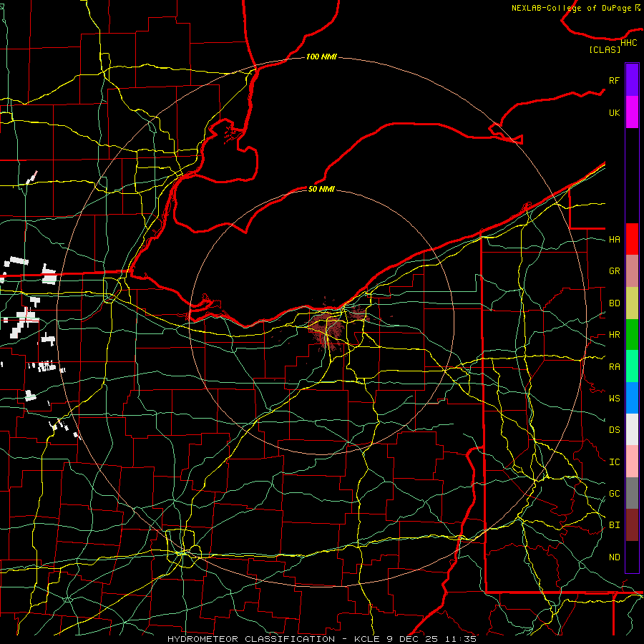
Task: Click the KCLE radar site identifier
Action: 367,639
